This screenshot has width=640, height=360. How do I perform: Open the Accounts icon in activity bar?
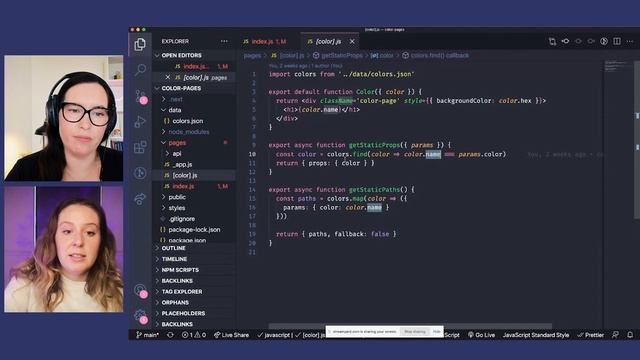pos(141,291)
